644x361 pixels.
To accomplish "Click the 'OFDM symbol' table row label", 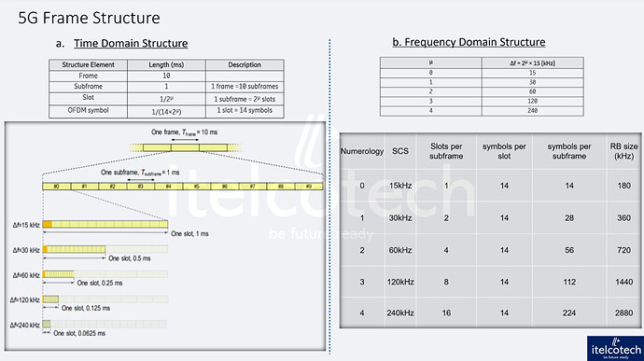I will pyautogui.click(x=88, y=110).
